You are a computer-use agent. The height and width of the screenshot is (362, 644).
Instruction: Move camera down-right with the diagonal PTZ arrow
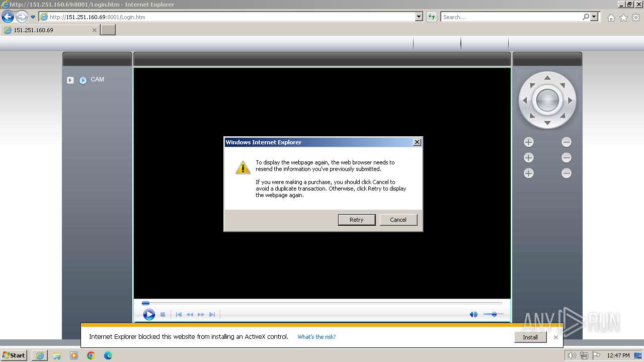tap(563, 116)
